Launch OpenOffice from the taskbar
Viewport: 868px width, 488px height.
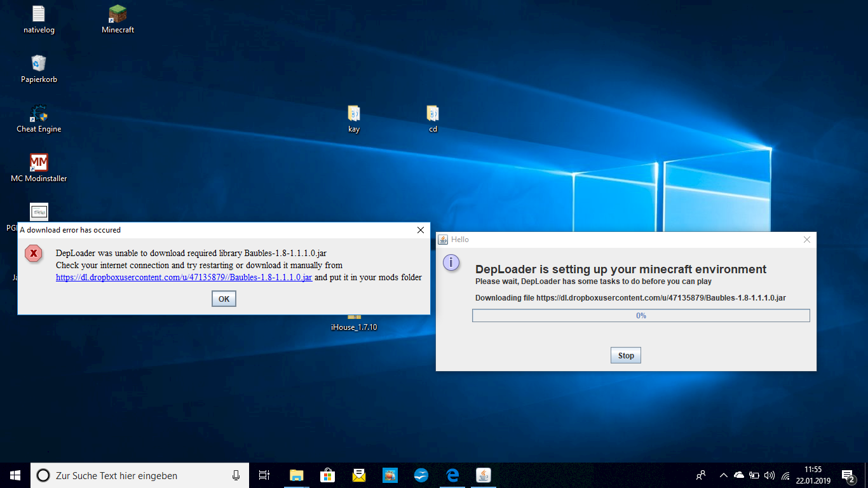[421, 475]
